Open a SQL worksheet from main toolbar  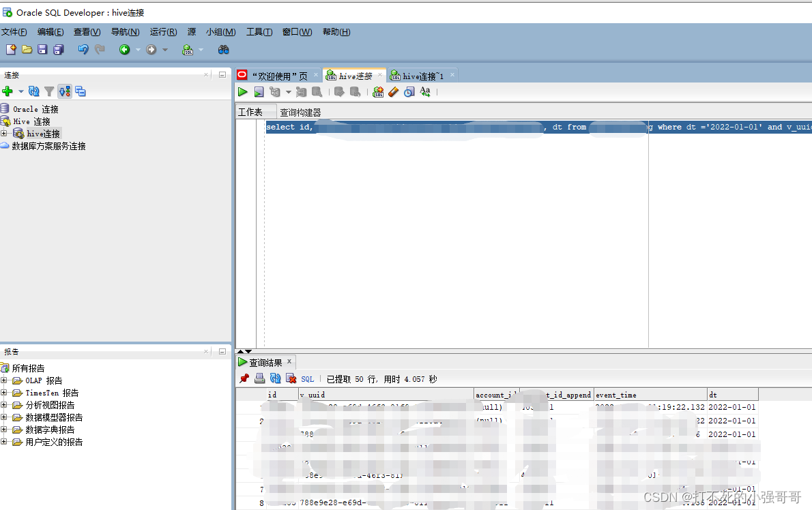tap(188, 50)
